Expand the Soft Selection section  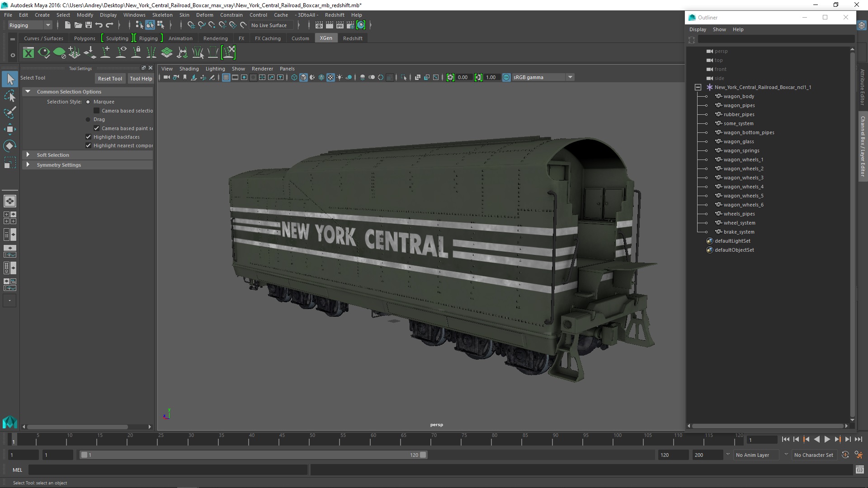[x=28, y=155]
